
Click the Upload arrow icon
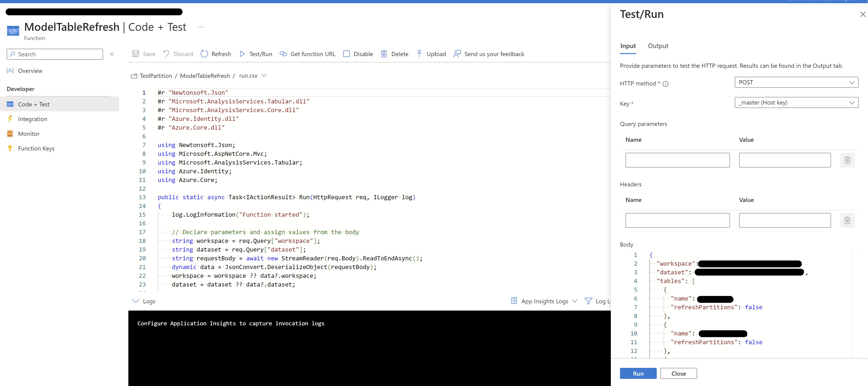coord(419,54)
